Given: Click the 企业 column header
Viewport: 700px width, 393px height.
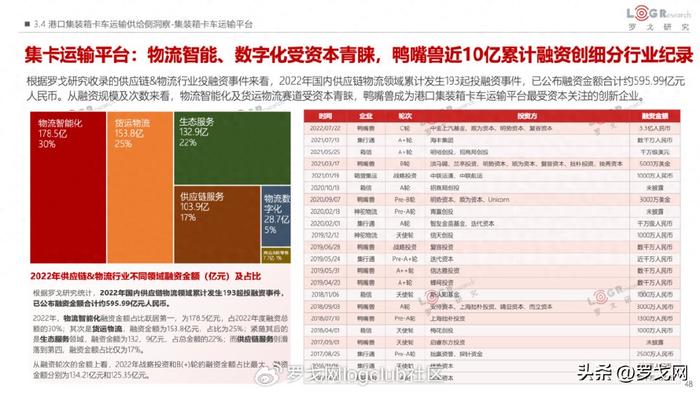Looking at the screenshot, I should [x=366, y=116].
